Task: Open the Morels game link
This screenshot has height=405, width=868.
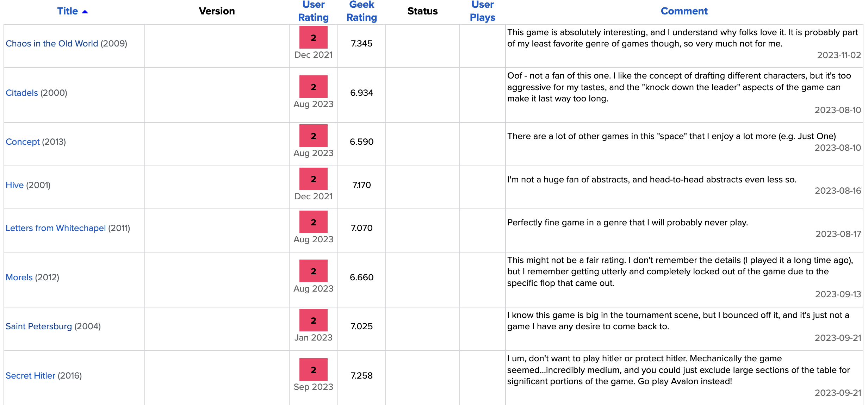Action: pos(19,278)
